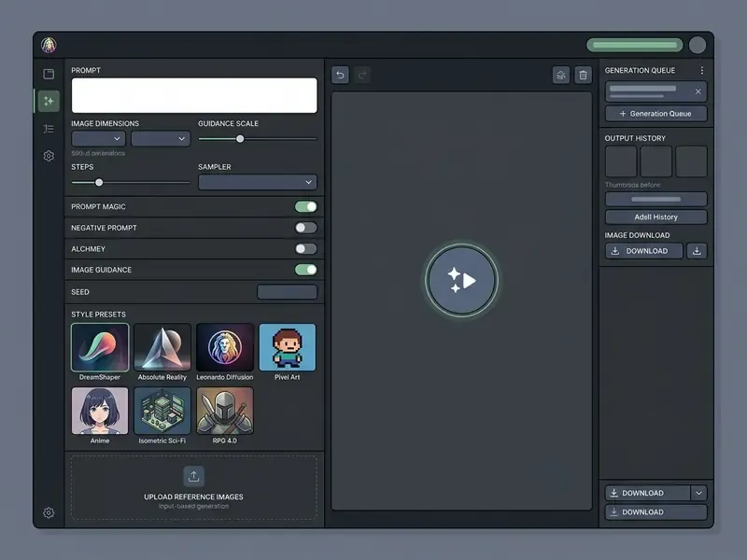
Task: Start generation with the center sparkle play button
Action: [461, 280]
